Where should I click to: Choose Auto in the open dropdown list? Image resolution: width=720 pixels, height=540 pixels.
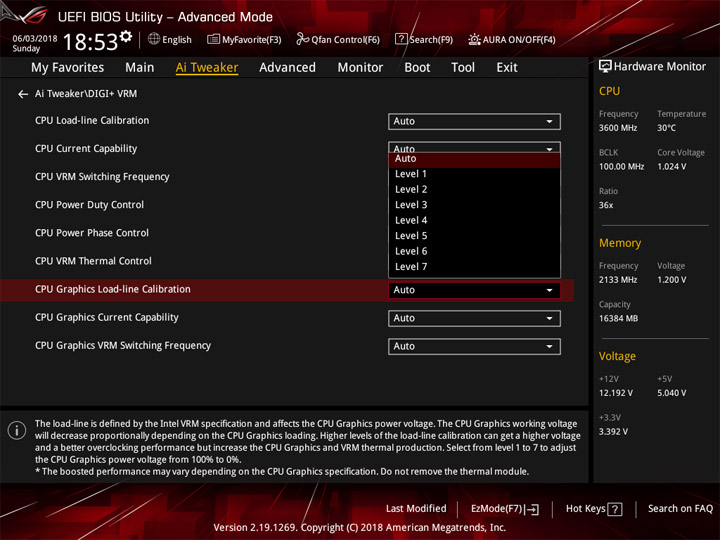point(474,159)
